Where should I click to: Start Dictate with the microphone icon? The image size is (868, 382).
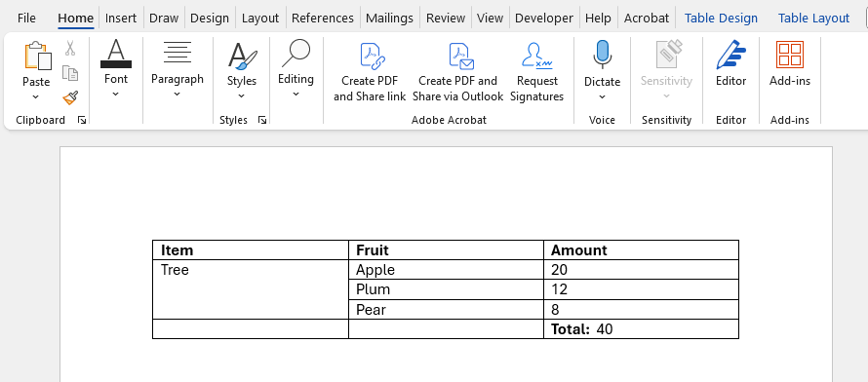(602, 56)
